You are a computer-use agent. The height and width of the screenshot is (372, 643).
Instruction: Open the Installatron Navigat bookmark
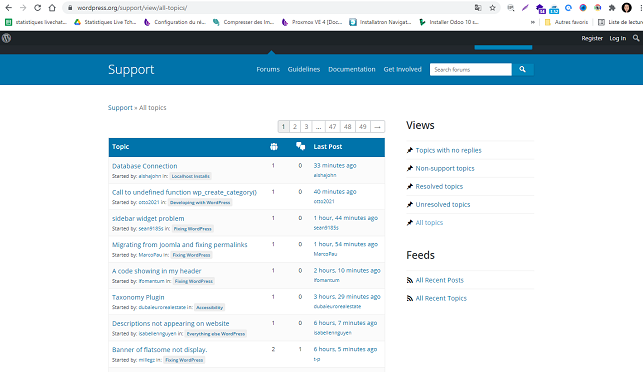[x=381, y=22]
